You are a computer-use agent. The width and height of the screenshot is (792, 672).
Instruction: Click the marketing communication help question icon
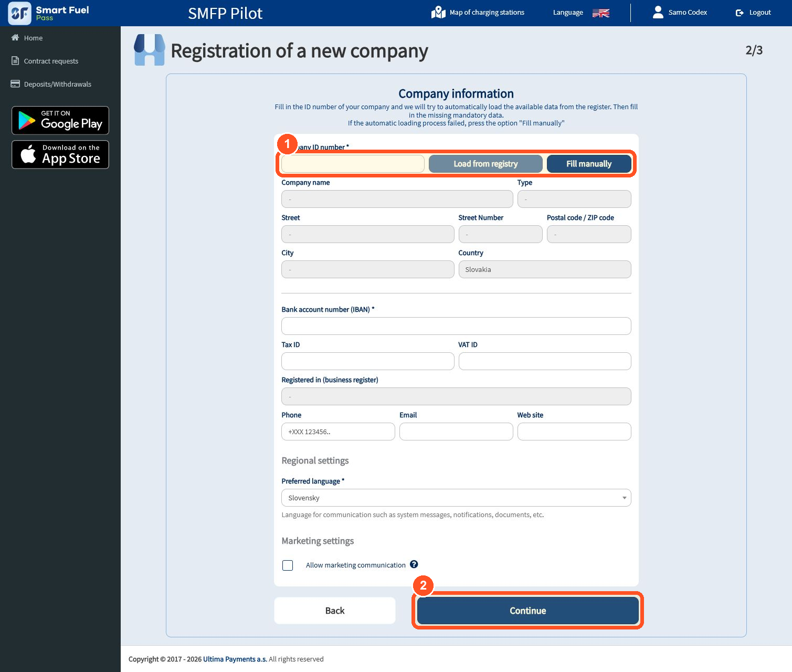(414, 564)
